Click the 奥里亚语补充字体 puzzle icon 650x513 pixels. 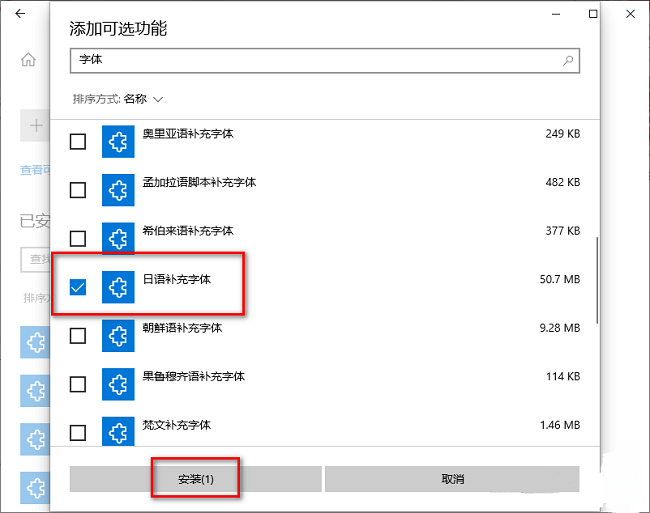coord(118,142)
